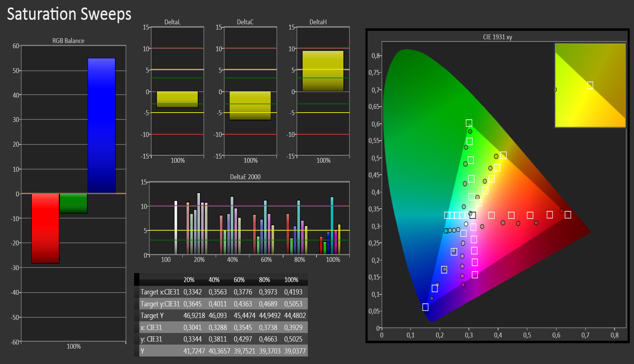Image resolution: width=634 pixels, height=364 pixels.
Task: Click the table cell reading 39,7521
Action: (x=244, y=351)
